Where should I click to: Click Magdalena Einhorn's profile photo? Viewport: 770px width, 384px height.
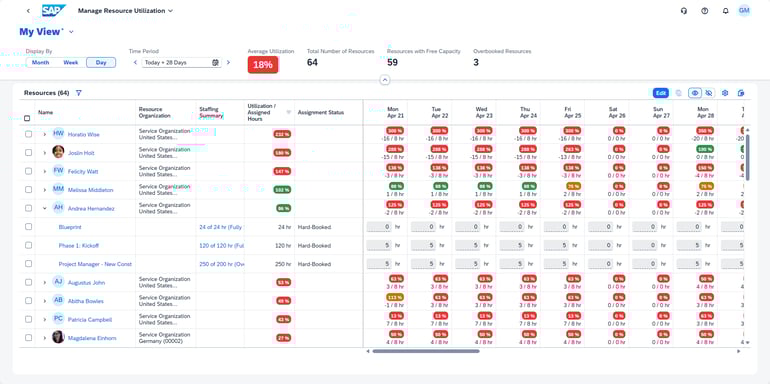(x=58, y=337)
